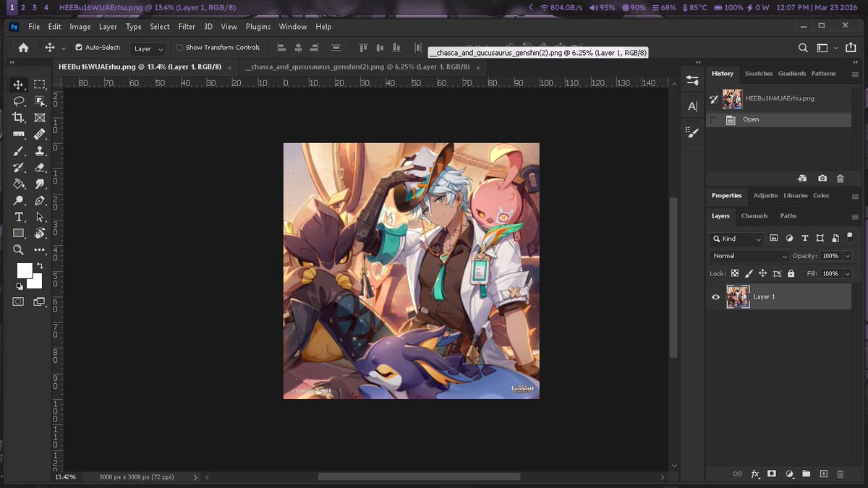The width and height of the screenshot is (868, 488).
Task: Select the Crop tool
Action: 19,117
